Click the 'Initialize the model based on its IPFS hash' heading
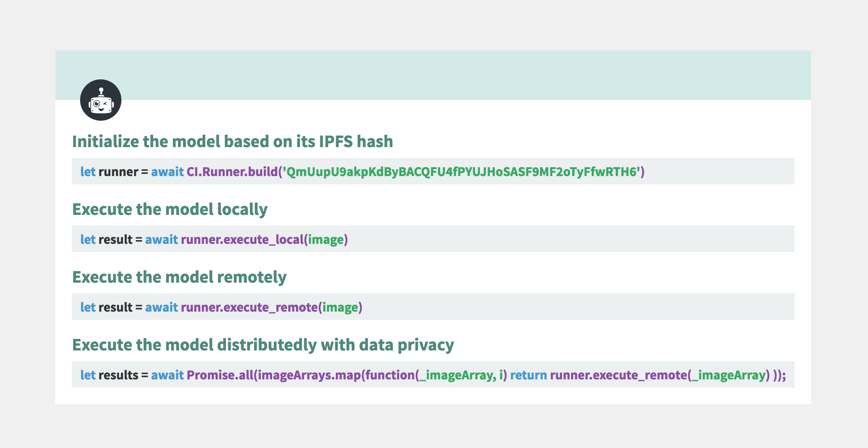The image size is (868, 448). click(232, 141)
